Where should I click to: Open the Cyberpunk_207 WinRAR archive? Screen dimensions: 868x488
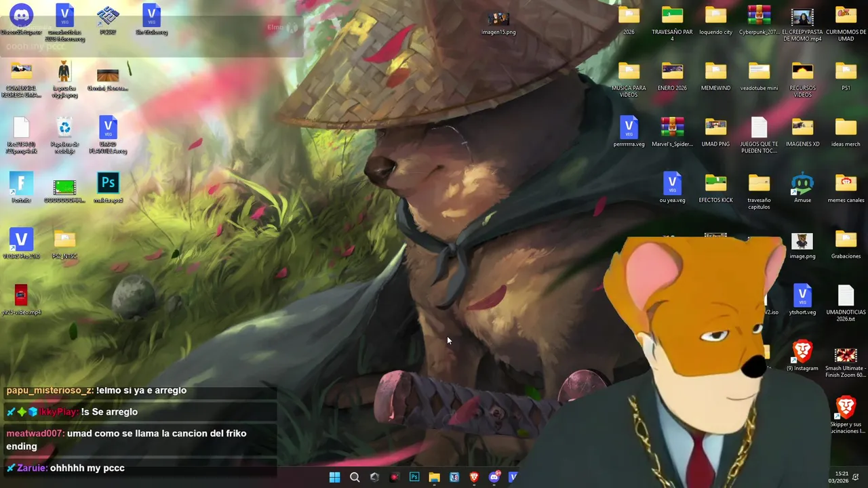[x=759, y=20]
